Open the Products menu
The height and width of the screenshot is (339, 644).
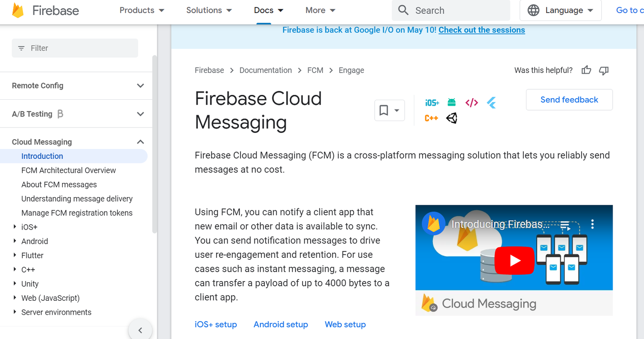(x=142, y=10)
